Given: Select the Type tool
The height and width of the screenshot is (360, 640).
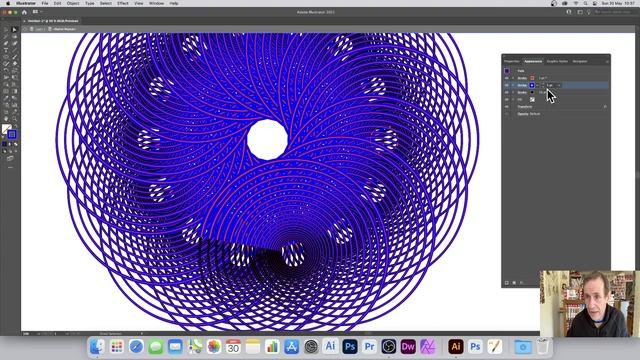Looking at the screenshot, I should [x=6, y=49].
